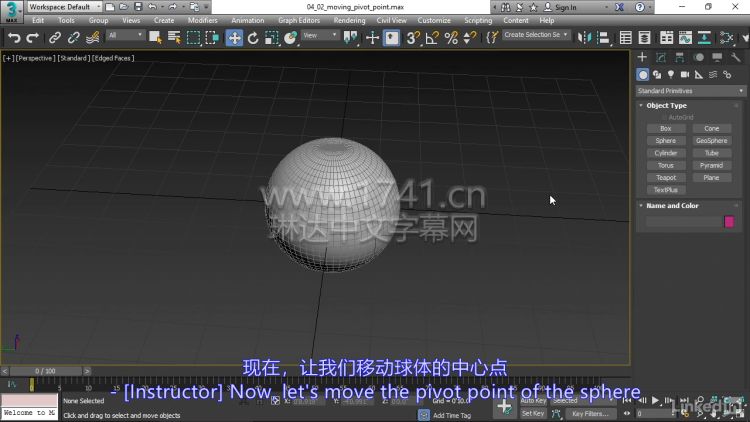Screen dimensions: 750x422
Task: Open the Customize menu
Action: coord(434,21)
